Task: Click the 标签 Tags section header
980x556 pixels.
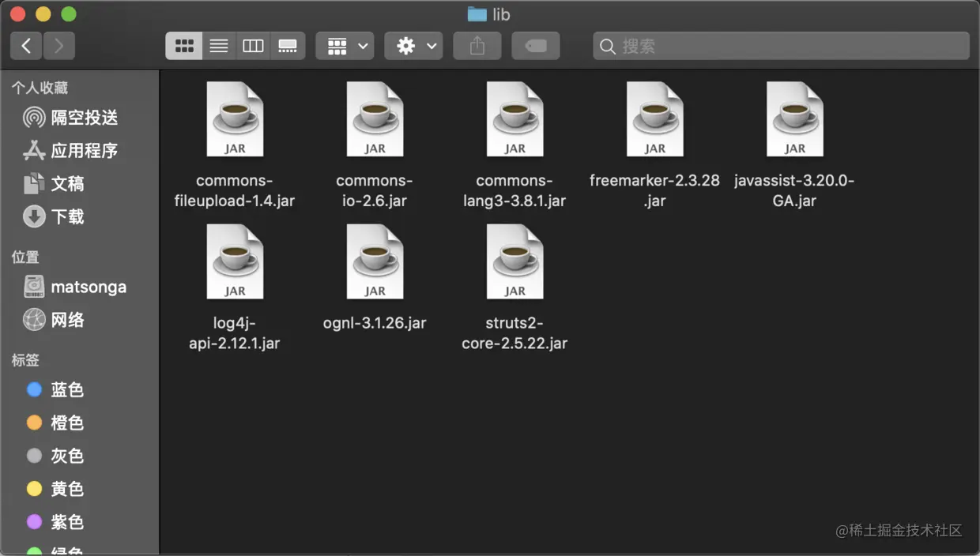Action: tap(25, 360)
